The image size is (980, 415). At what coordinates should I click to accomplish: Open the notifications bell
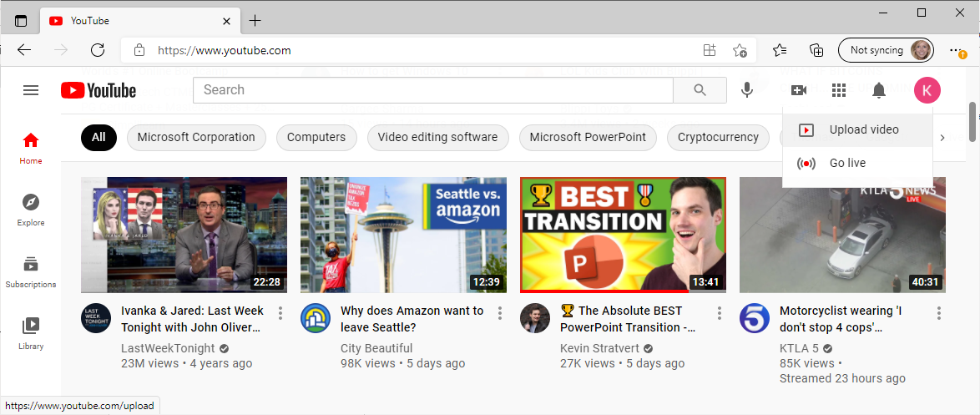(879, 90)
